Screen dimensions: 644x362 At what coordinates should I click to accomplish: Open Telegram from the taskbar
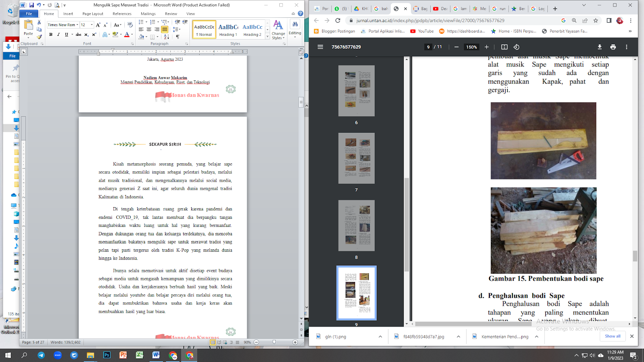(41, 355)
